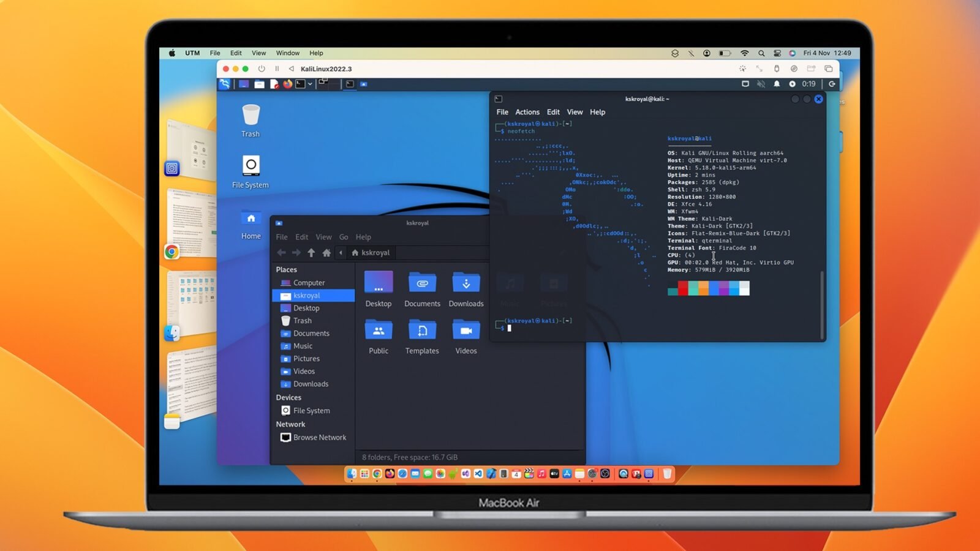
Task: Pause the KaliLinux2022.3 virtual machine
Action: [277, 69]
